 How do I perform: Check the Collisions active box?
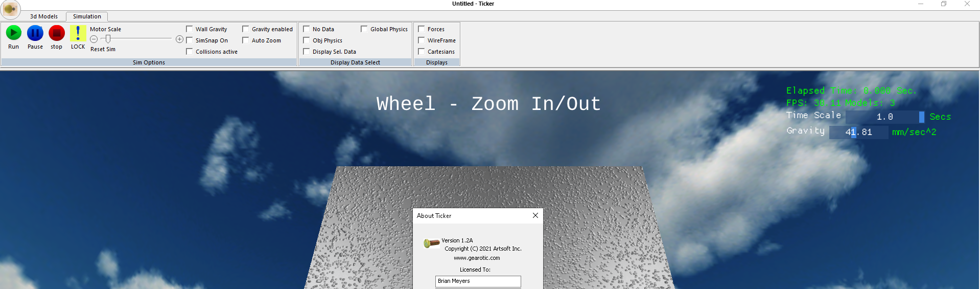coord(190,52)
